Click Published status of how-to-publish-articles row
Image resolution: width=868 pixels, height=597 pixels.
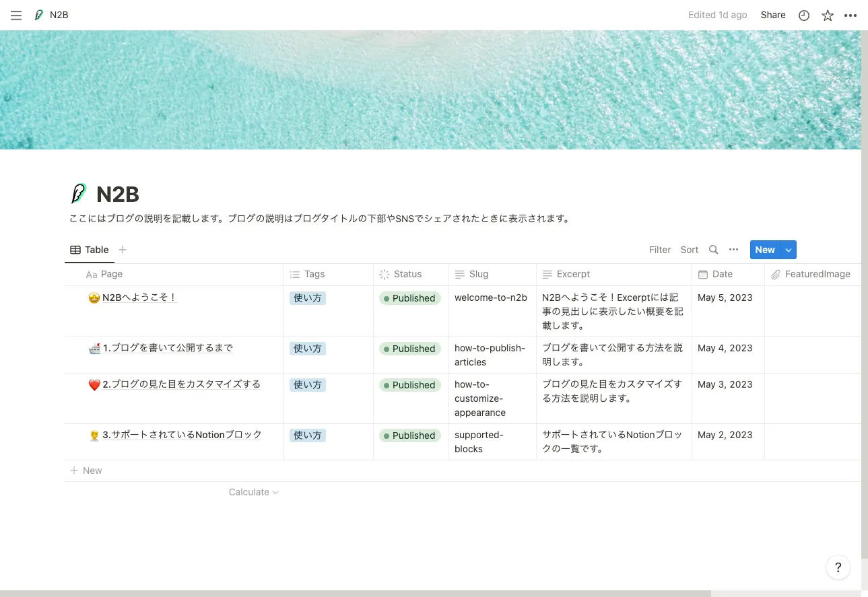pos(409,349)
